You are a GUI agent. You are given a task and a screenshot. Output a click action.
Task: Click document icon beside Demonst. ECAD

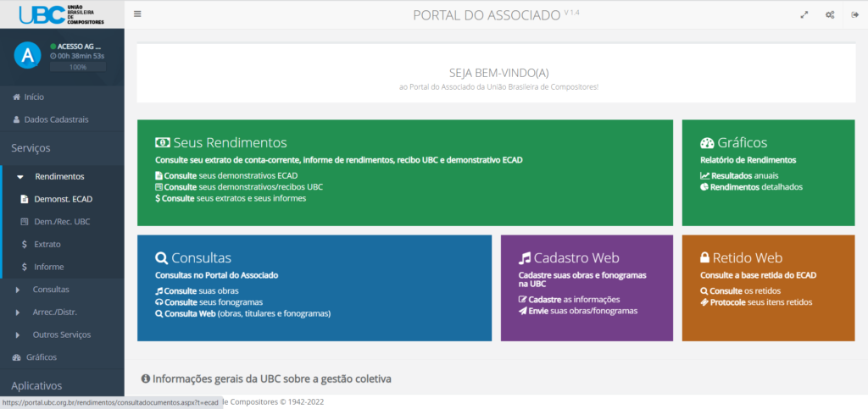pos(24,199)
